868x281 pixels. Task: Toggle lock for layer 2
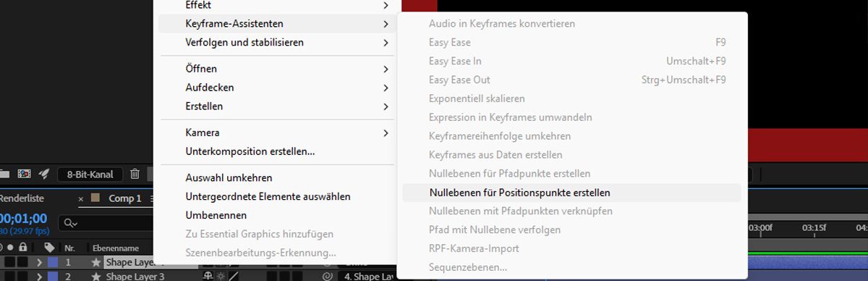coord(23,277)
